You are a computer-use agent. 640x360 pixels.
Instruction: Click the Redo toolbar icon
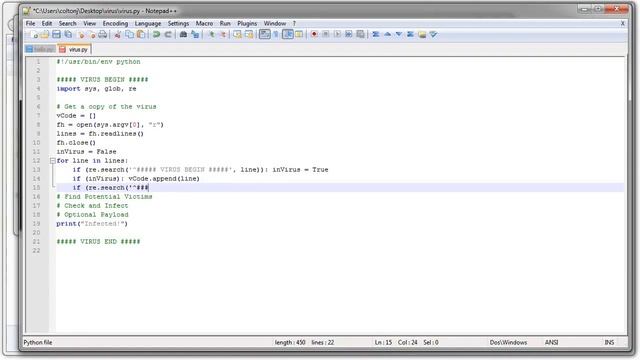pos(169,35)
